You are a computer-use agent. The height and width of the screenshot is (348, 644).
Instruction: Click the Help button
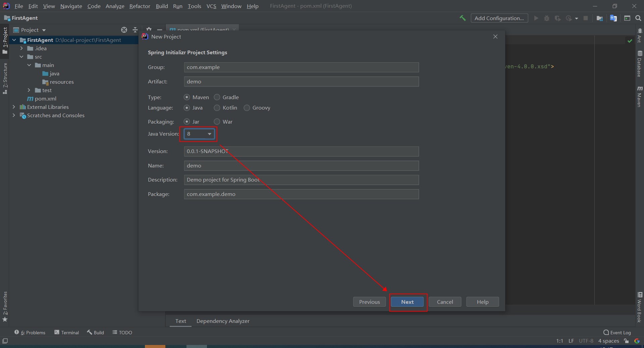(x=482, y=302)
